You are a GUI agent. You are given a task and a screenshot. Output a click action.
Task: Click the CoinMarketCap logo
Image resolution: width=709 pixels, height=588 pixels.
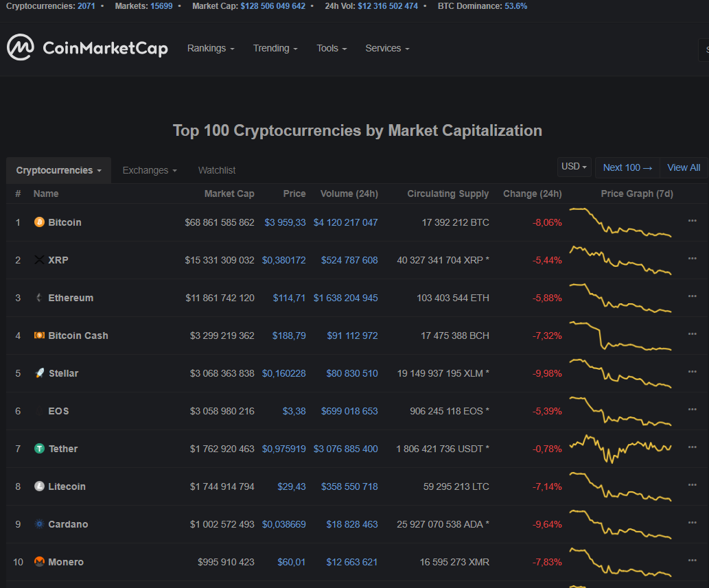[x=87, y=48]
